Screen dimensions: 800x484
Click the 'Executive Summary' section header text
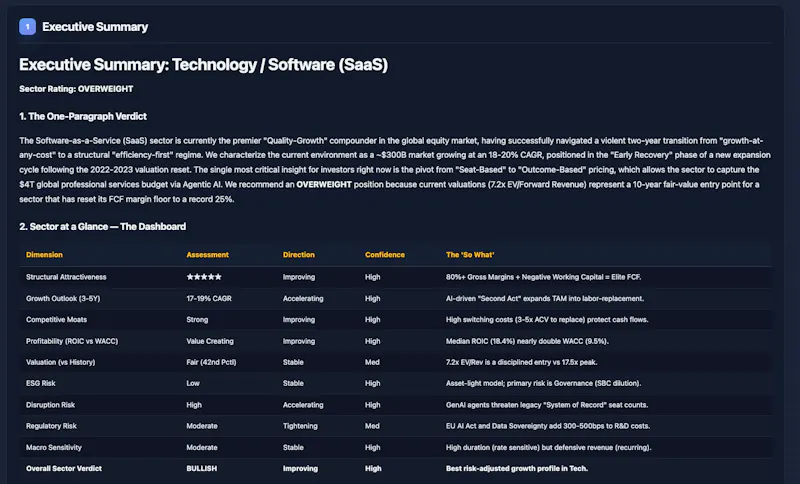(95, 27)
